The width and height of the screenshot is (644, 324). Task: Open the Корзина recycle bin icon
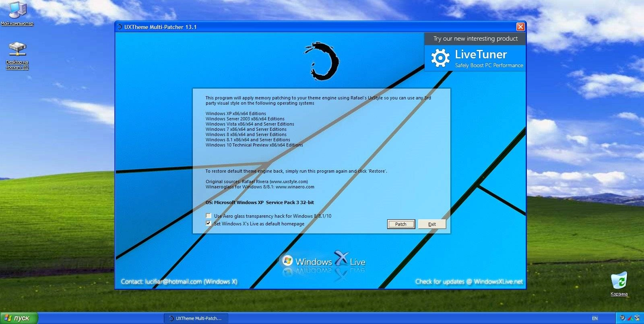[619, 284]
